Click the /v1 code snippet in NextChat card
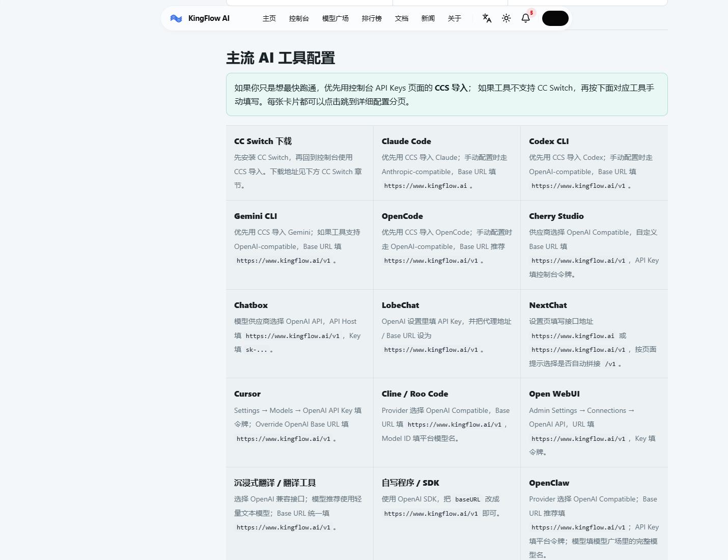This screenshot has height=560, width=728. 610,364
